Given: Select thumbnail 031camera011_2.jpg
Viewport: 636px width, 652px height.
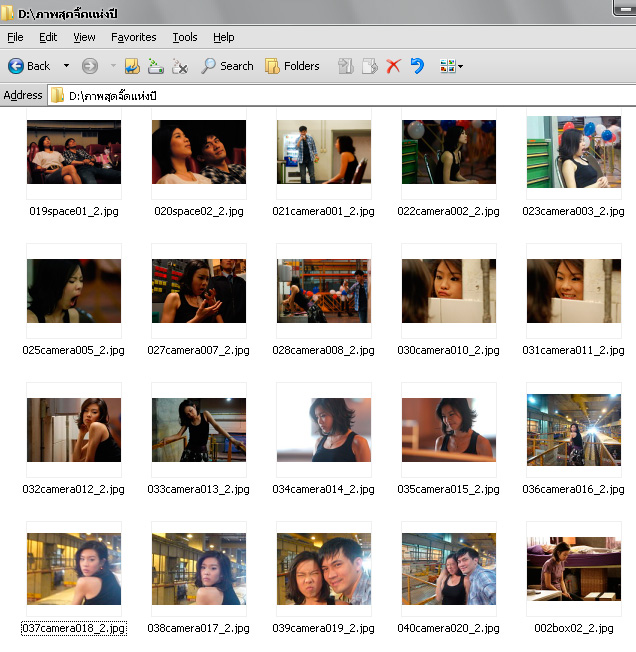Looking at the screenshot, I should (x=574, y=291).
